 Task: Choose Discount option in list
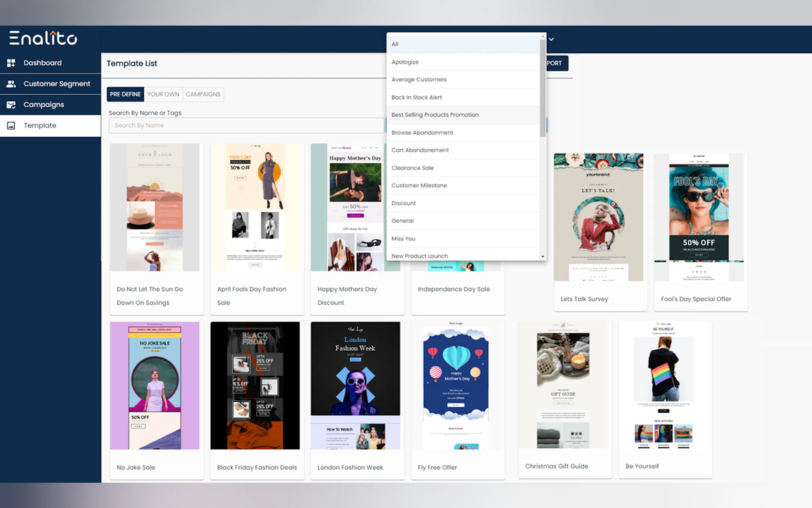pyautogui.click(x=463, y=203)
